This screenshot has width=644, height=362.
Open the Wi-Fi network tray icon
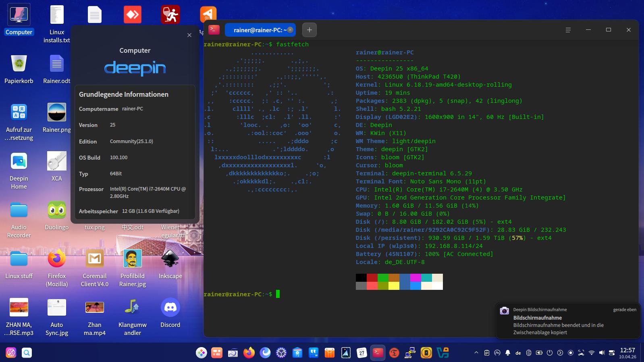[x=592, y=353]
